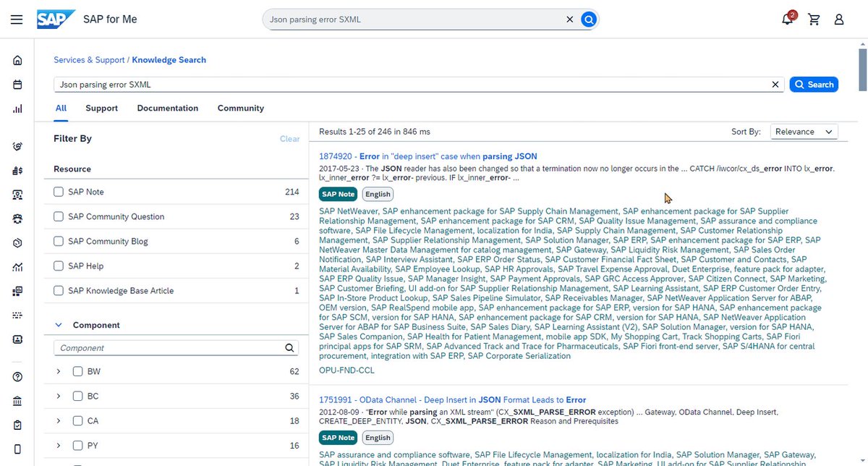Open notifications bell with 2 alerts
The height and width of the screenshot is (466, 868).
tap(788, 19)
